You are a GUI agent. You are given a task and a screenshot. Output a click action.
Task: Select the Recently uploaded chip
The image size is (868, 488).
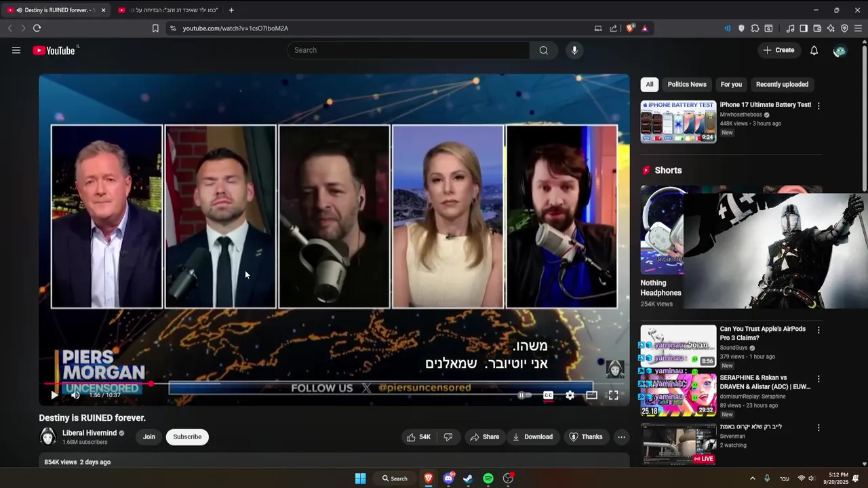782,85
